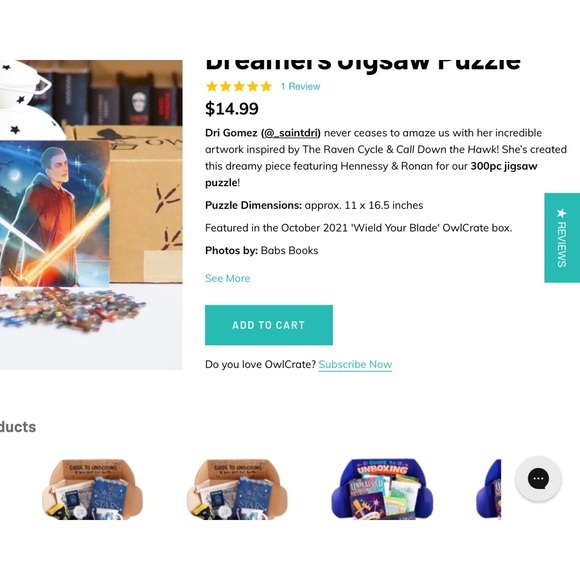Viewport: 580px width, 580px height.
Task: Click the Dreamer's Jigsaw Puzzle title
Action: (x=363, y=65)
